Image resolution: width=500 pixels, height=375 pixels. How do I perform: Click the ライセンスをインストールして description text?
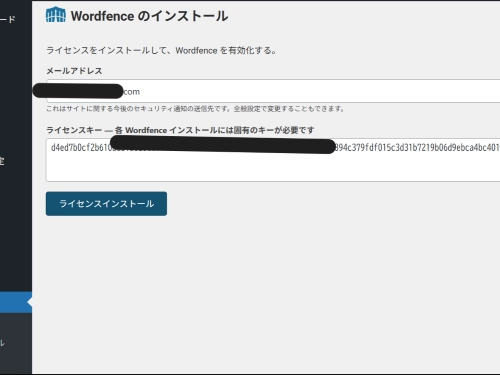(x=161, y=50)
